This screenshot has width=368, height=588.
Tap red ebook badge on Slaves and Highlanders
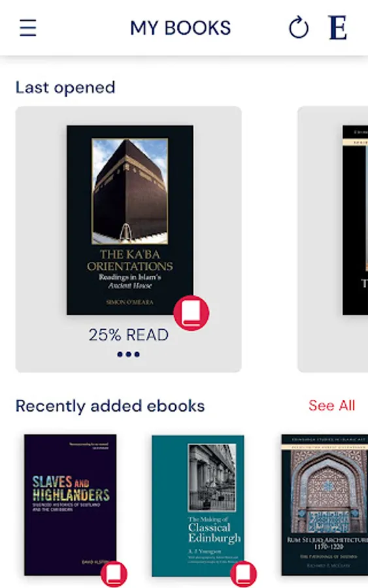[114, 574]
